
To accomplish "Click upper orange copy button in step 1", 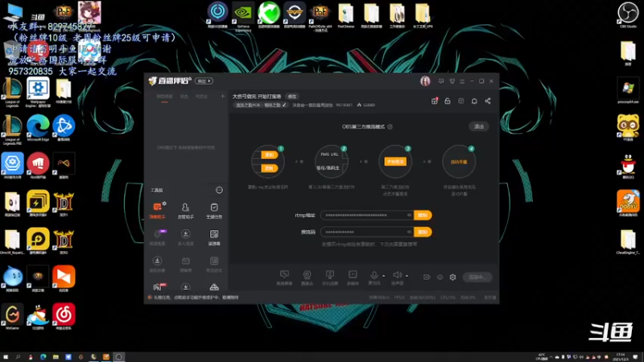I will [270, 154].
